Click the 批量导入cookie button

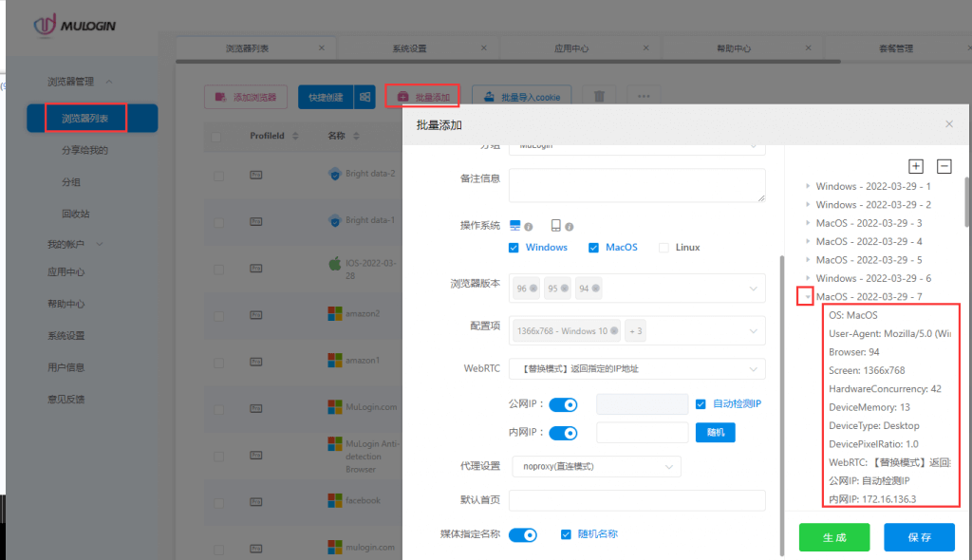pyautogui.click(x=522, y=98)
